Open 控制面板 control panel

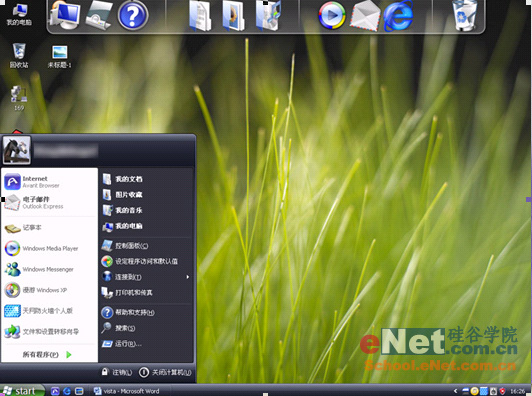147,245
